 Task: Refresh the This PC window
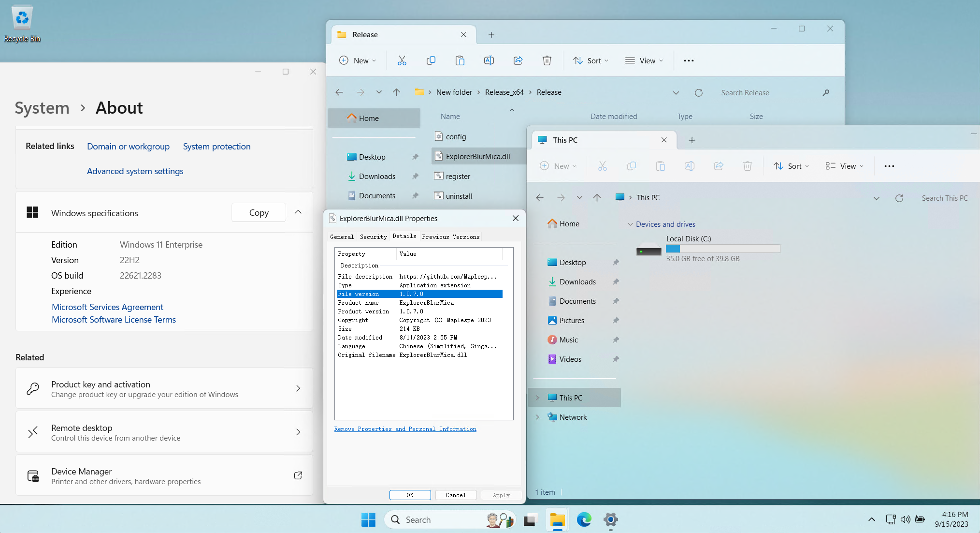899,198
